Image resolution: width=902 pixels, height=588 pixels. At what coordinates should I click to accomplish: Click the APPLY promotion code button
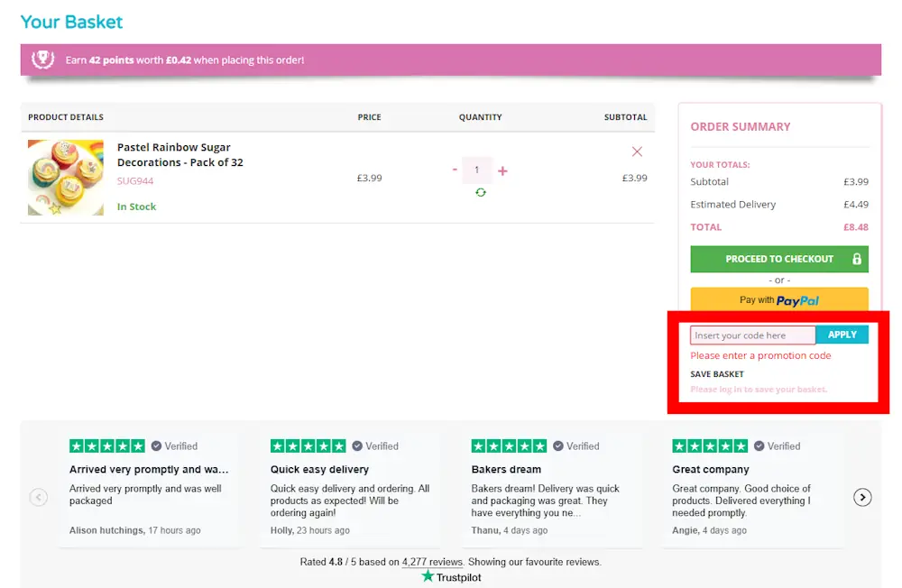point(842,334)
